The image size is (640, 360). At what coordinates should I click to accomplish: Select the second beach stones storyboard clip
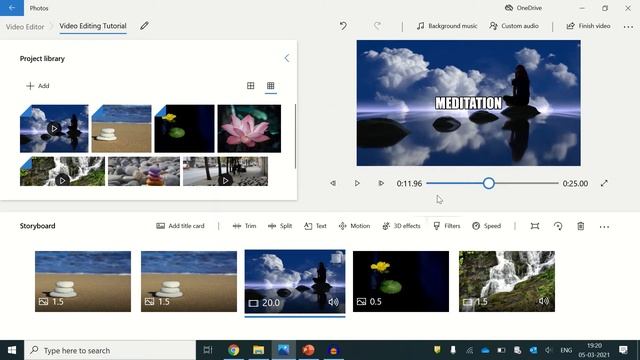(x=189, y=281)
